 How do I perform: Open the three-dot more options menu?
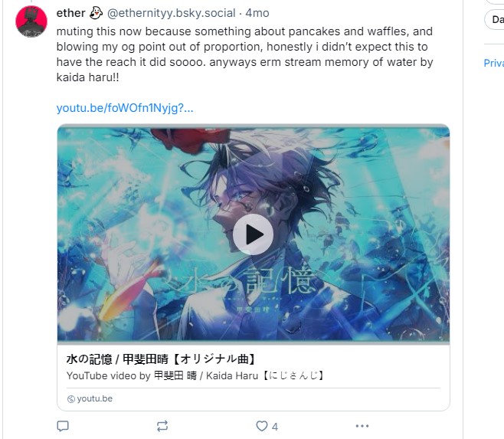coord(362,426)
